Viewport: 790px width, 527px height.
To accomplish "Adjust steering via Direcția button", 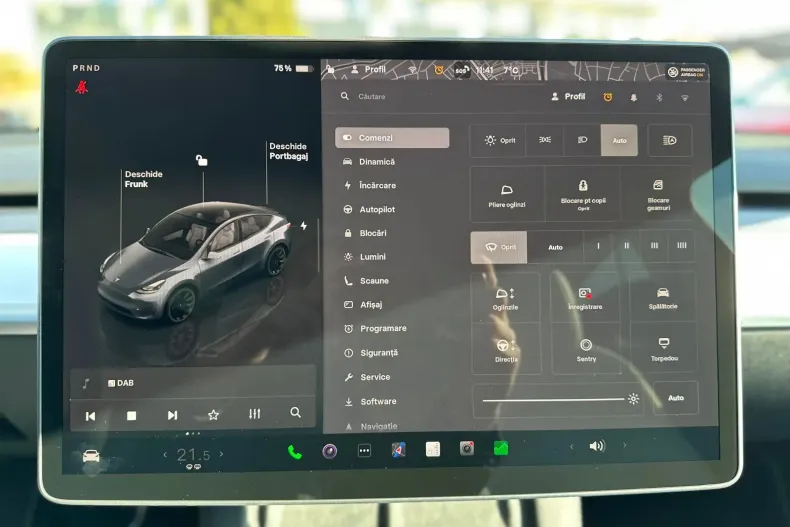I will coord(506,351).
